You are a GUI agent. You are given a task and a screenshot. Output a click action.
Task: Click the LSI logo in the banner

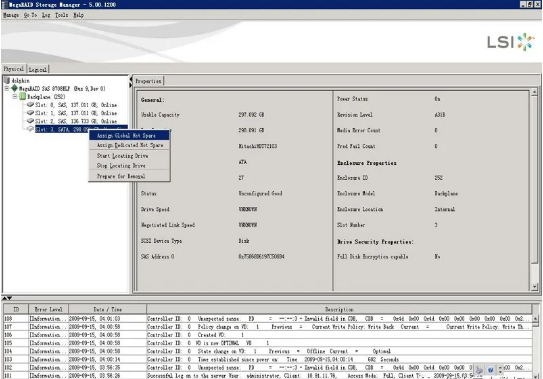(510, 42)
